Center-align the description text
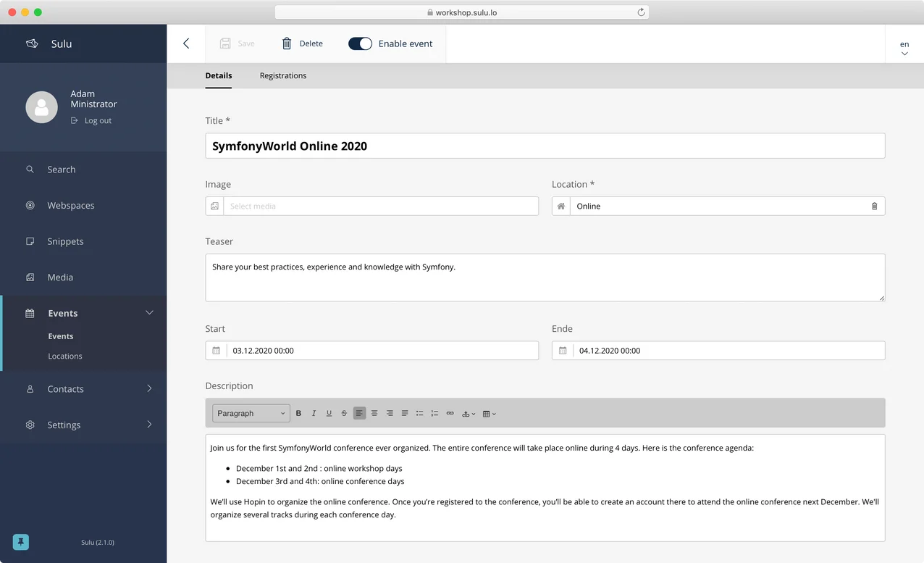This screenshot has width=924, height=563. [x=374, y=413]
